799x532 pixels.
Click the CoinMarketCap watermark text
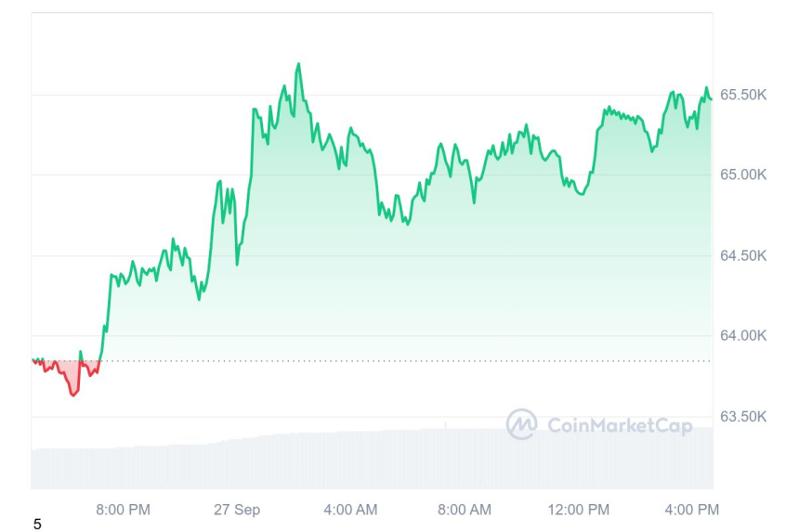point(619,426)
